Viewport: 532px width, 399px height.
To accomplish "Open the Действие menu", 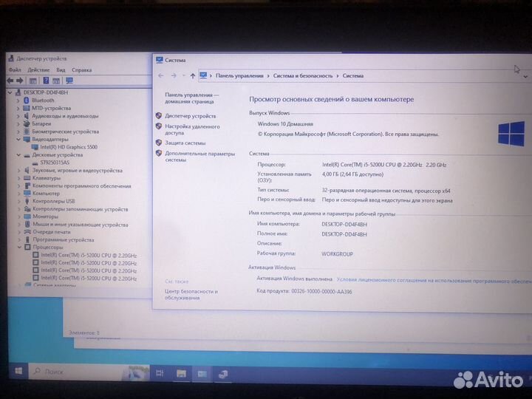I will point(38,69).
